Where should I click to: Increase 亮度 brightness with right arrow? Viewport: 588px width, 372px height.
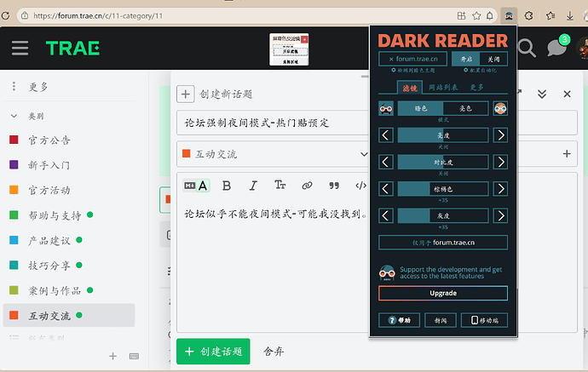[500, 135]
